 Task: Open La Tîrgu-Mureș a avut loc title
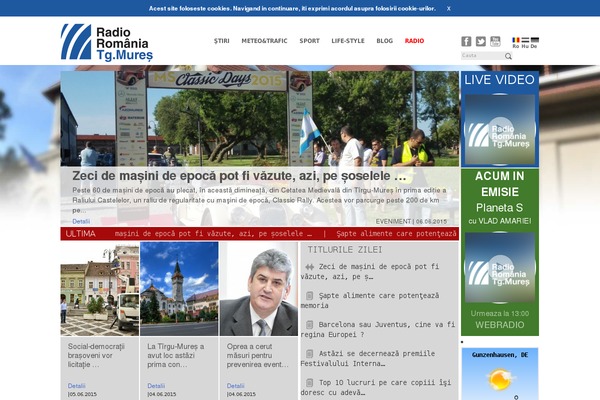tap(176, 355)
